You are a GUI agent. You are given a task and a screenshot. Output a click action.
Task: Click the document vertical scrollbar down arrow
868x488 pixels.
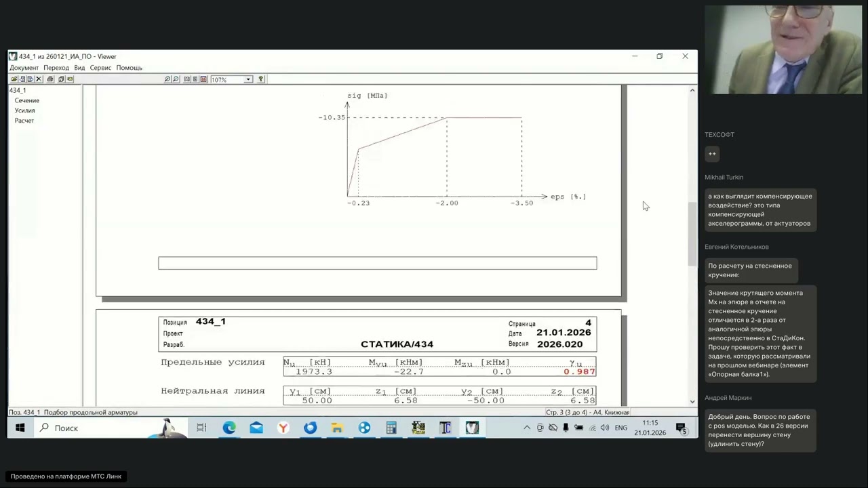pos(692,401)
